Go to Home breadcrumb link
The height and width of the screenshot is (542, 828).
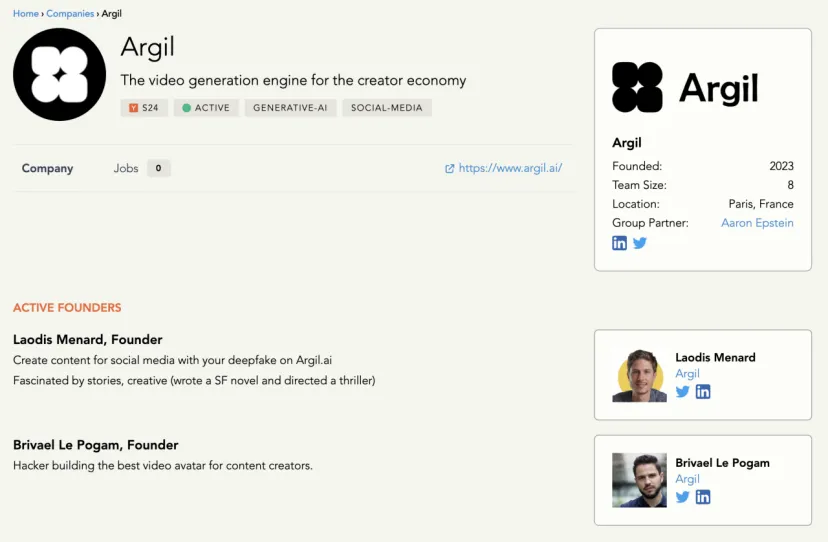pyautogui.click(x=26, y=14)
